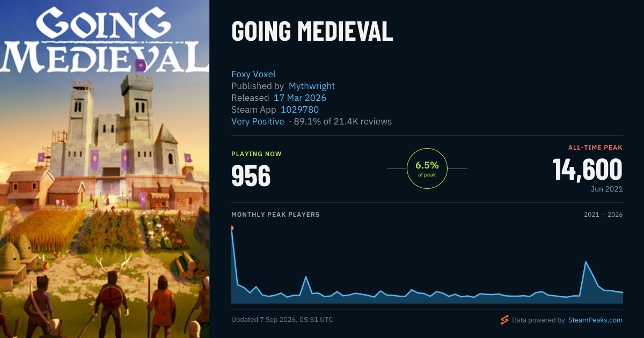Click the castle logo text in cover art

(x=105, y=40)
